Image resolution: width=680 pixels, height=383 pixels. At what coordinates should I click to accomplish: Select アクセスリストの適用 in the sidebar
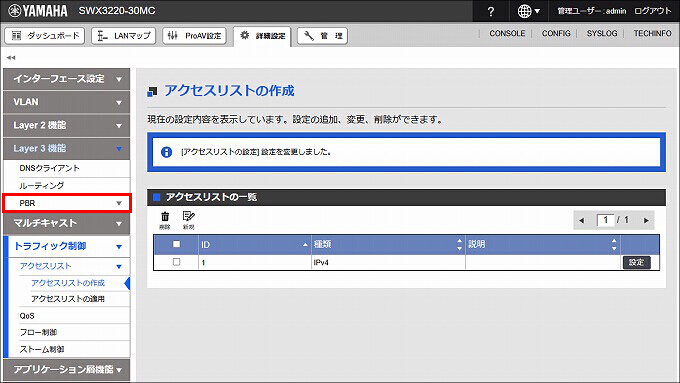pos(68,299)
